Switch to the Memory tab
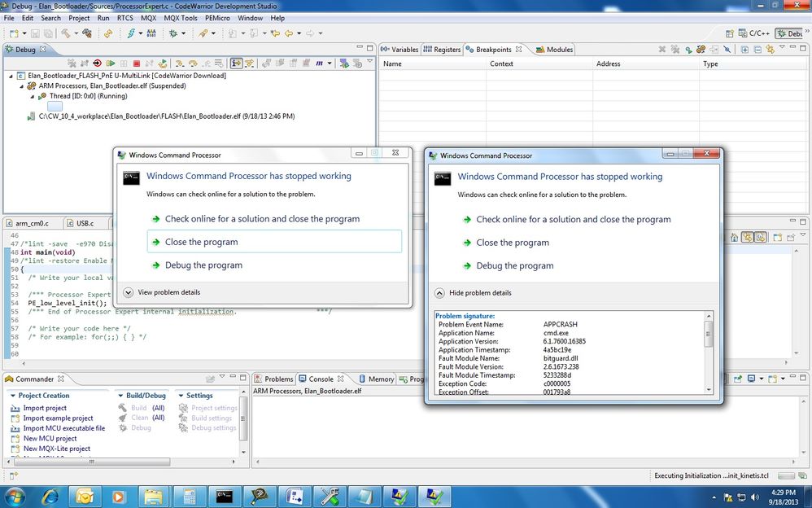 (377, 379)
